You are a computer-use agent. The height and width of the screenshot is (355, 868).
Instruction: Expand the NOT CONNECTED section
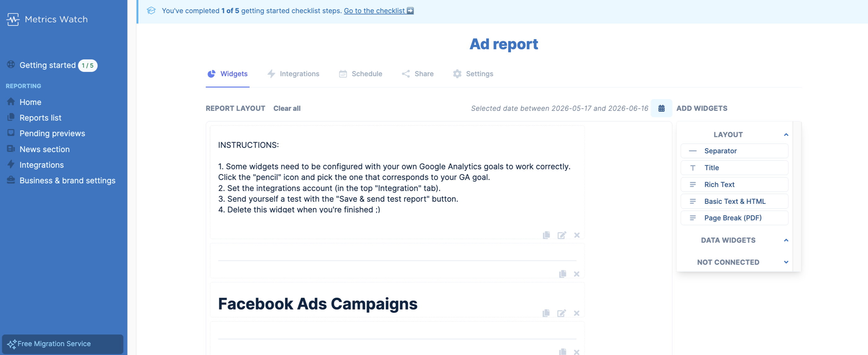pos(786,262)
